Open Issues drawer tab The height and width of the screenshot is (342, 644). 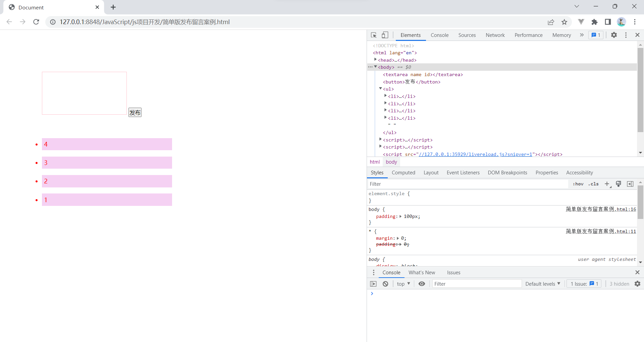(453, 273)
